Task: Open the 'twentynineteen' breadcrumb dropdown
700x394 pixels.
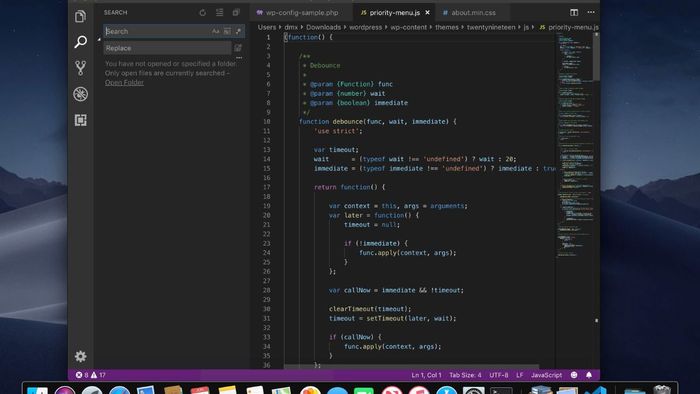Action: pos(491,27)
